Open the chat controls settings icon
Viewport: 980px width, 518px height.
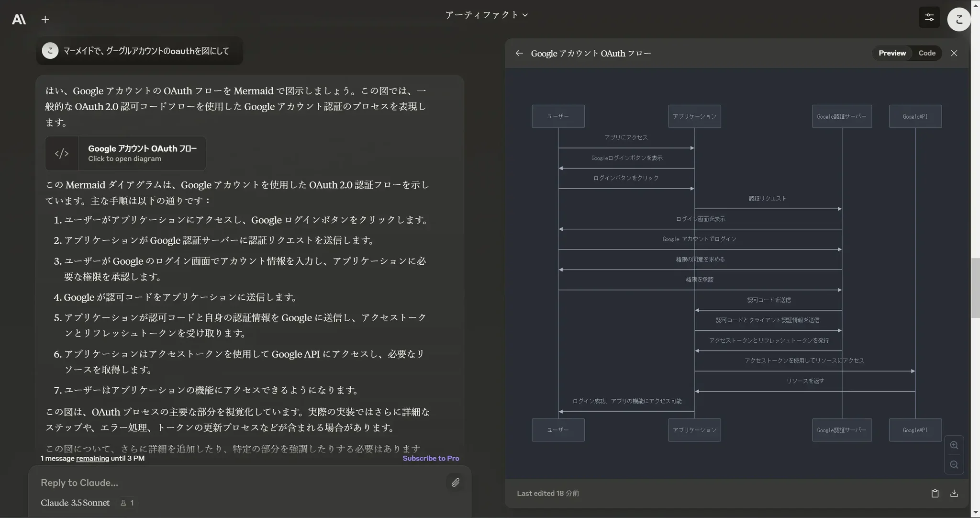coord(929,18)
